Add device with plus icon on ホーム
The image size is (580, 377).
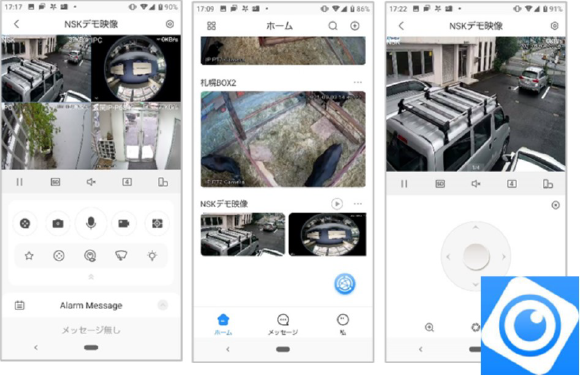(x=355, y=26)
